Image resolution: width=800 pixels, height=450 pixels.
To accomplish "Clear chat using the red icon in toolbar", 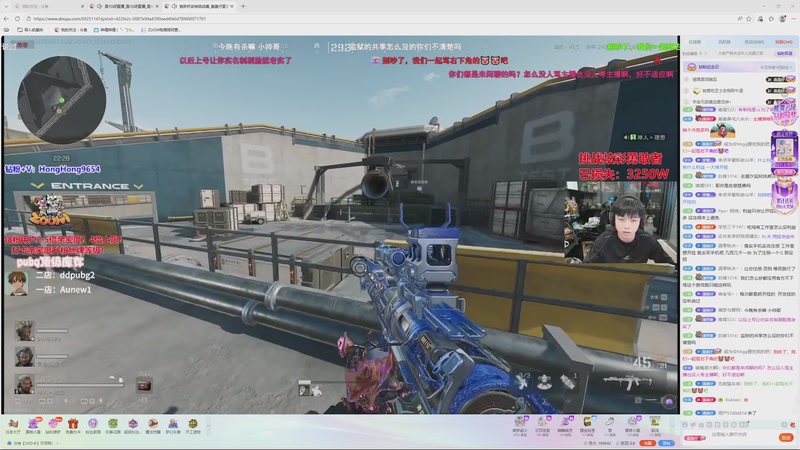I will coord(792,424).
